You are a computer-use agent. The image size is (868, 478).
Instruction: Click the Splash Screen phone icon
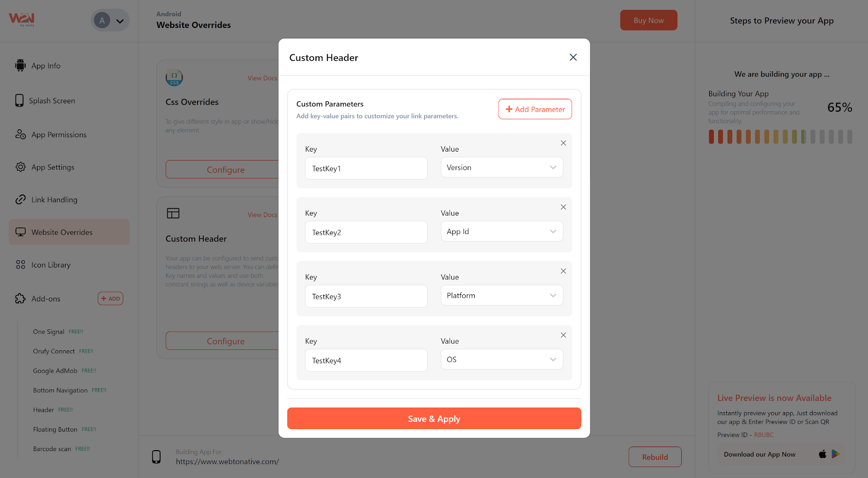[19, 100]
